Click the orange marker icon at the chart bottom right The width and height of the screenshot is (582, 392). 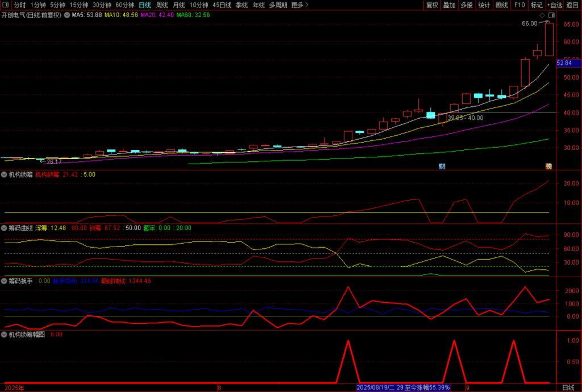(548, 166)
